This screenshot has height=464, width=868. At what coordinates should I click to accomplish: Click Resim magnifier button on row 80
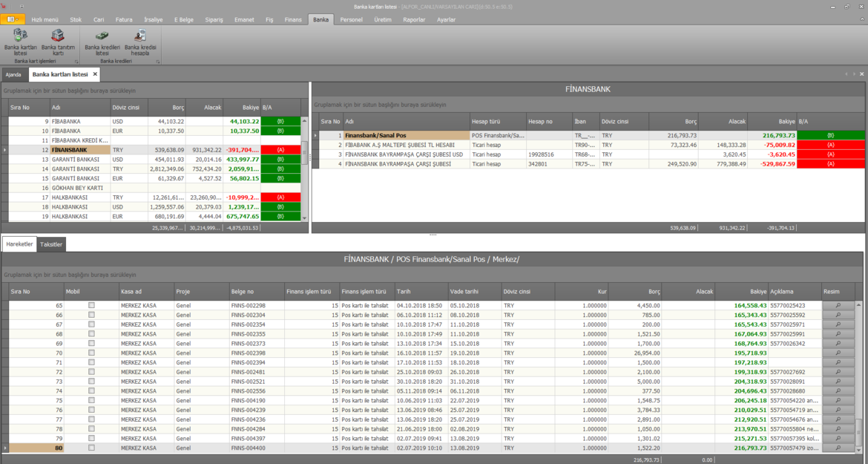pos(838,448)
